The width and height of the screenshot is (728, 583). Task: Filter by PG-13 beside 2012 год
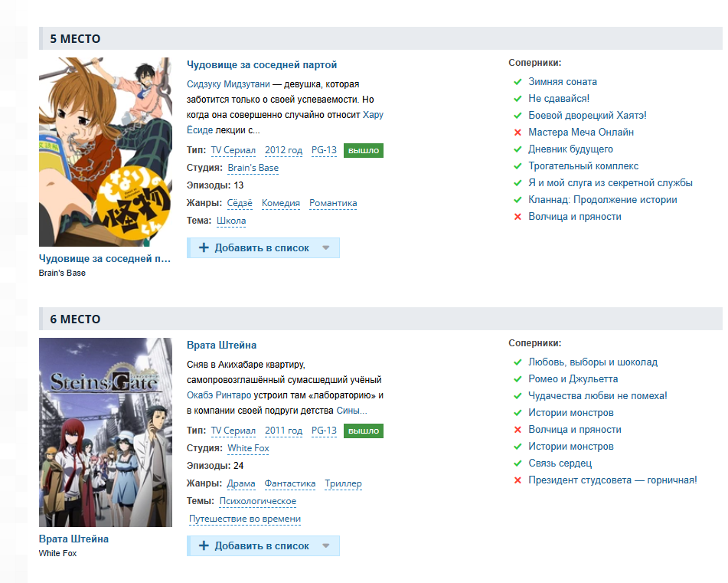tap(324, 150)
